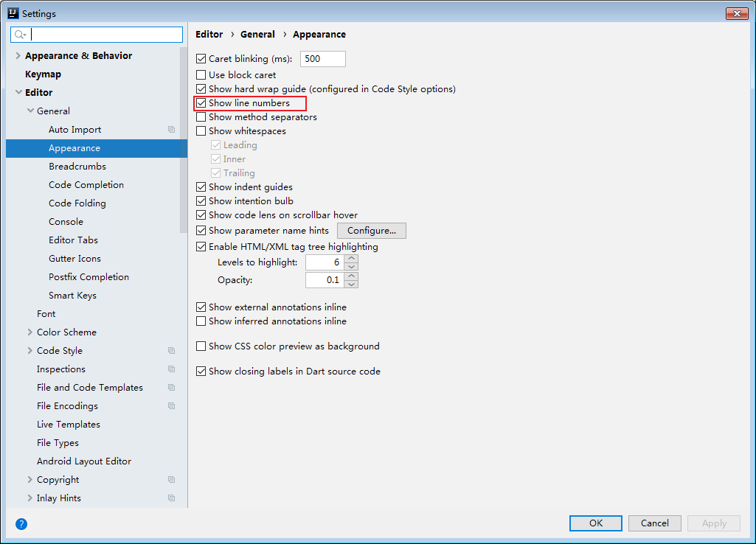Increase Opacity value
This screenshot has height=544, width=756.
352,276
